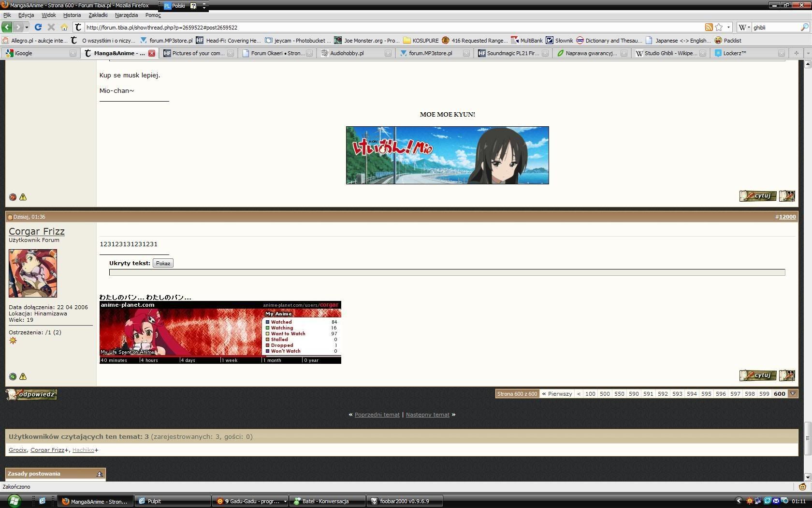Open post number 12000 permalink
Image resolution: width=812 pixels, height=508 pixels.
pos(787,217)
